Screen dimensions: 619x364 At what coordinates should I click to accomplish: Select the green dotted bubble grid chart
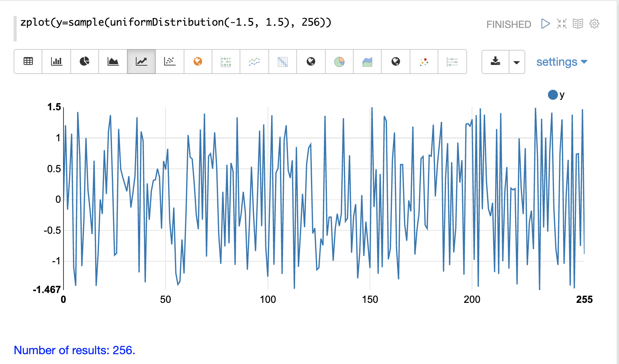[226, 62]
